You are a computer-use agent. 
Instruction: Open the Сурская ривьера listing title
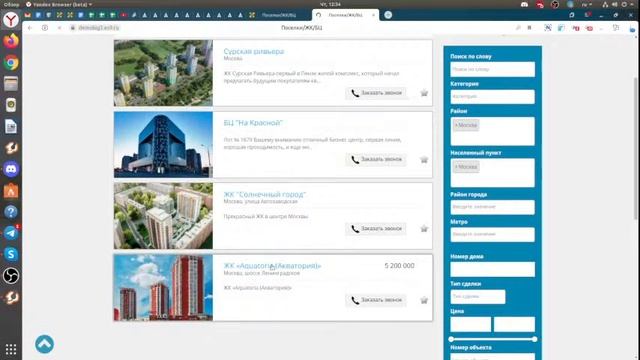pyautogui.click(x=253, y=51)
